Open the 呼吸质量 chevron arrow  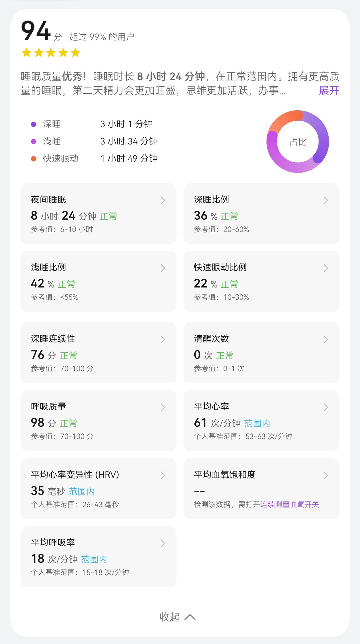(x=163, y=407)
